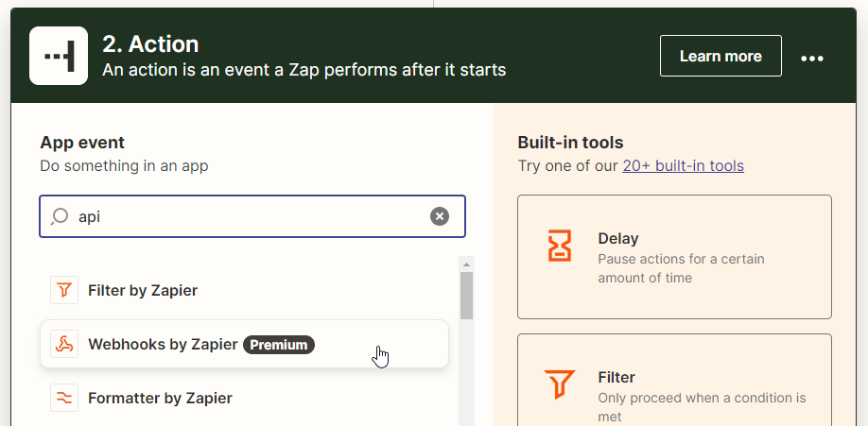Click the scroll up arrow of results list

[467, 264]
